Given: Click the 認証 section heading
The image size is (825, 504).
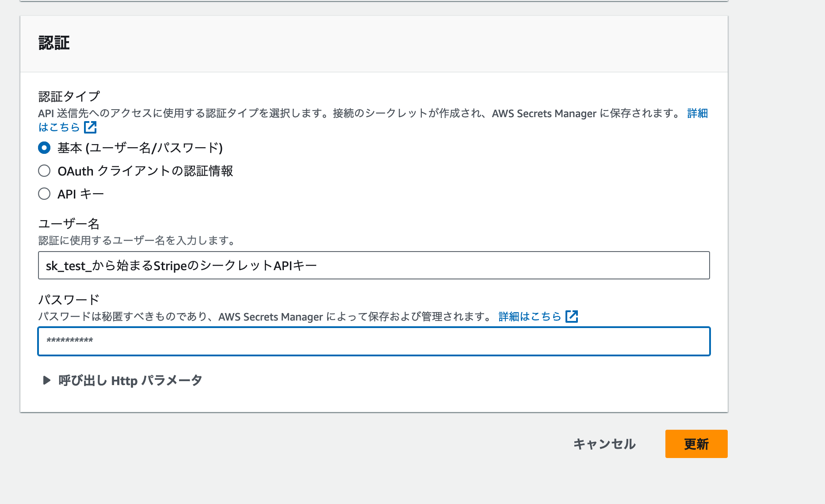Looking at the screenshot, I should coord(54,42).
